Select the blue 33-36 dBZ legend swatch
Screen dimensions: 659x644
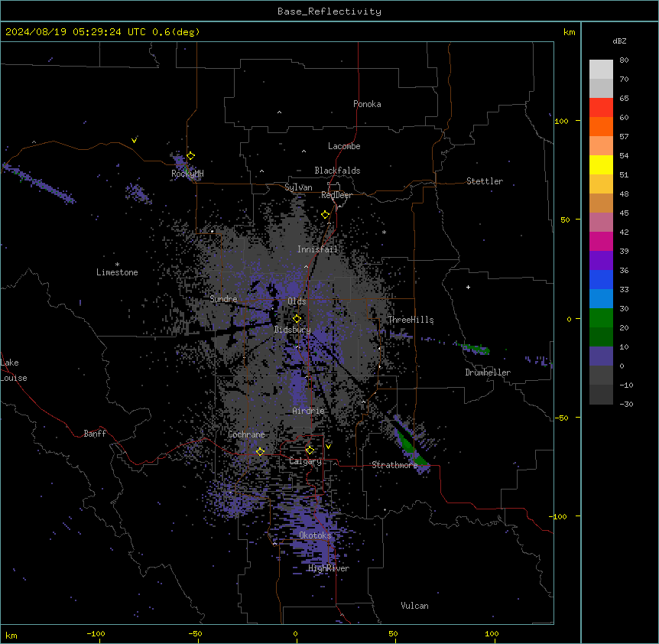601,279
